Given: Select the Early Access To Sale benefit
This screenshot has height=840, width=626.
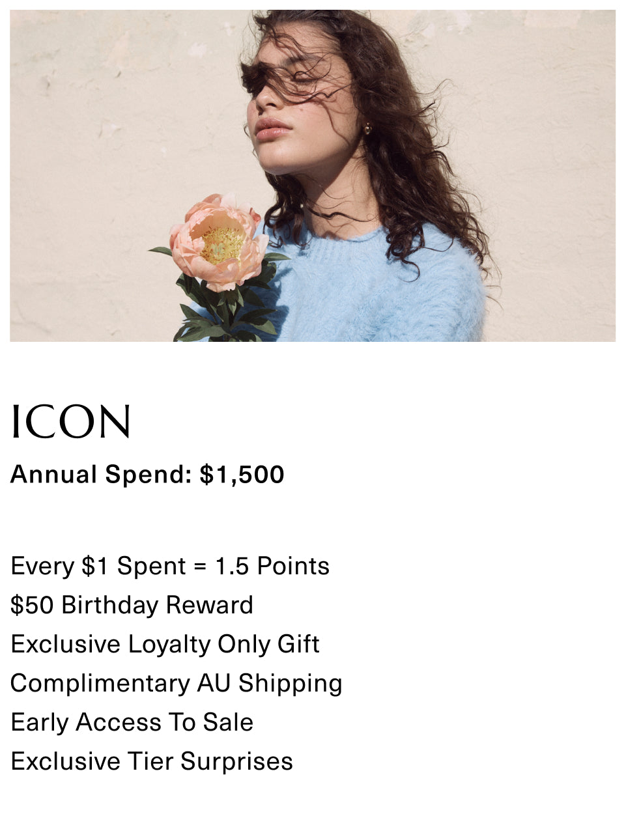Looking at the screenshot, I should [x=132, y=722].
